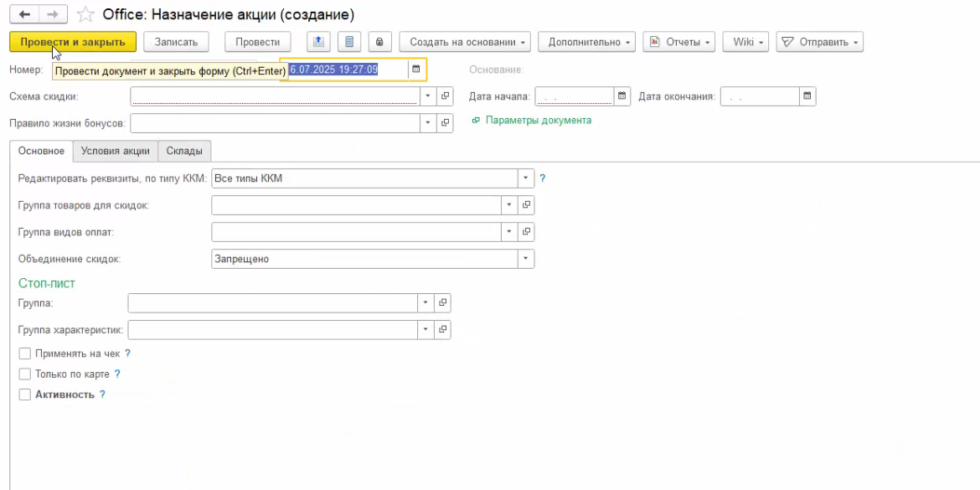Screen dimensions: 980x490
Task: Expand the Группа товаров для скидок dropdown arrow
Action: tap(509, 204)
